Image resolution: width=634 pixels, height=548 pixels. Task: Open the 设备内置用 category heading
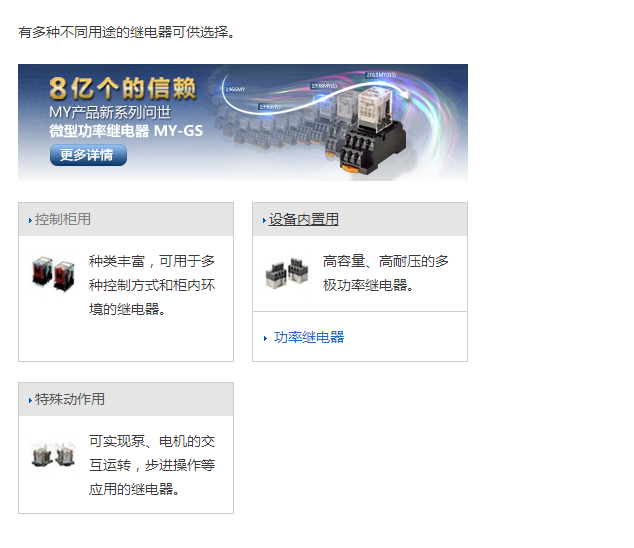coord(303,219)
